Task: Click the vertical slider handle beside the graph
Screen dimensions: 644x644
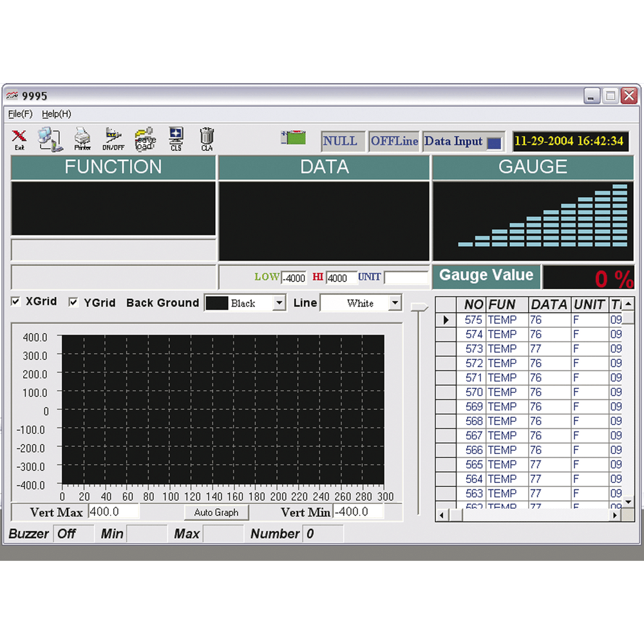Action: (x=419, y=307)
